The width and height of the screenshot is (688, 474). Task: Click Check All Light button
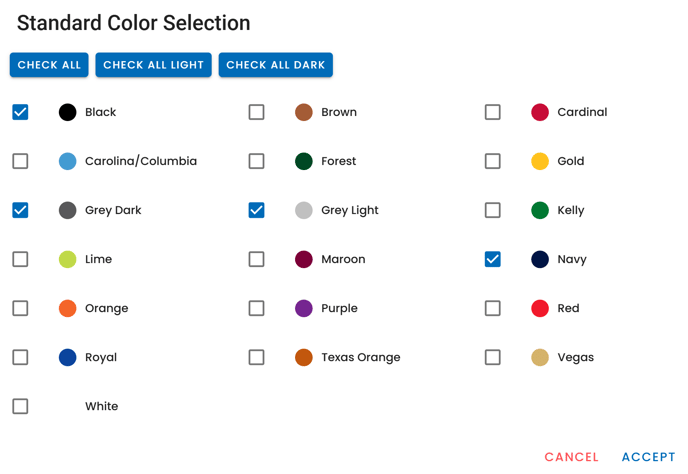point(153,65)
